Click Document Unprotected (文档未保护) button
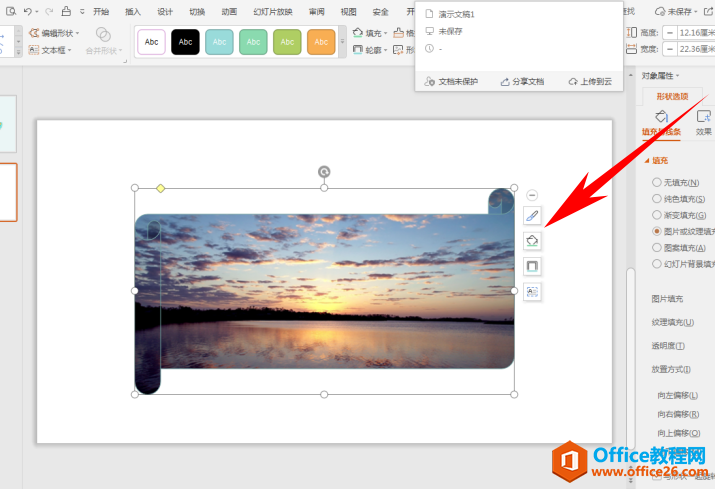The width and height of the screenshot is (715, 489). click(x=451, y=81)
